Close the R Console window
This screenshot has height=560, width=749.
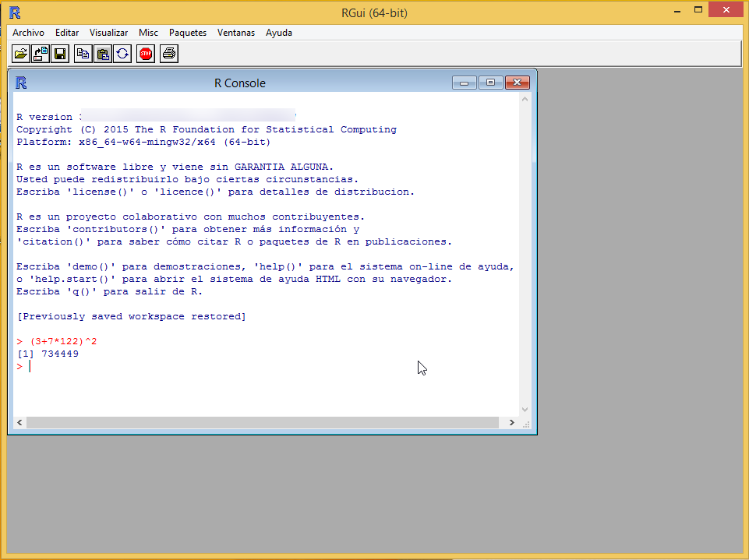pyautogui.click(x=518, y=83)
